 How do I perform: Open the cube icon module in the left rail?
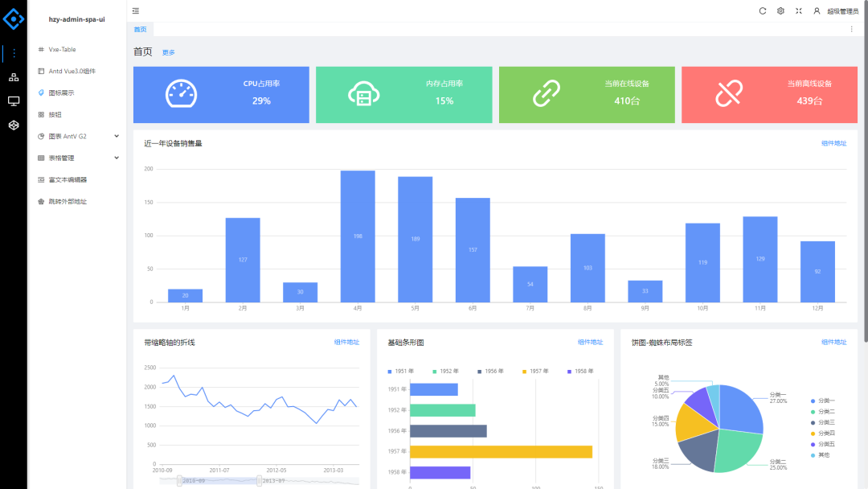[14, 125]
